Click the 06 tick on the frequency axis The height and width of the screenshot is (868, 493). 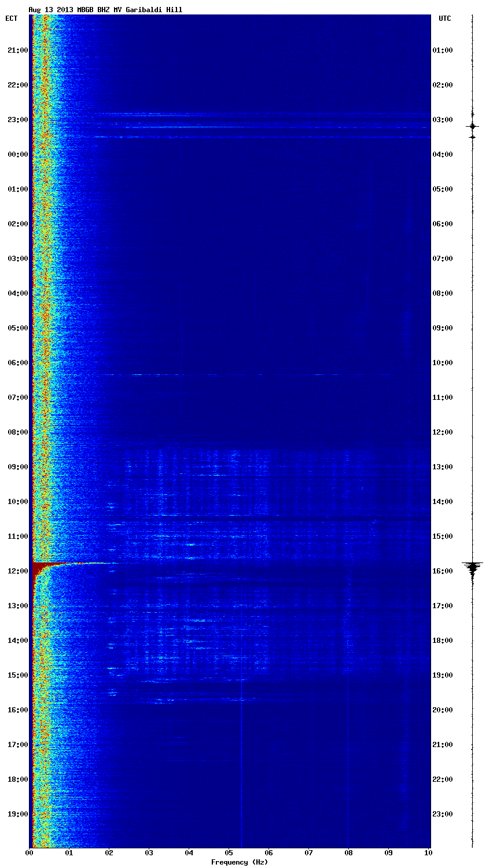[269, 853]
